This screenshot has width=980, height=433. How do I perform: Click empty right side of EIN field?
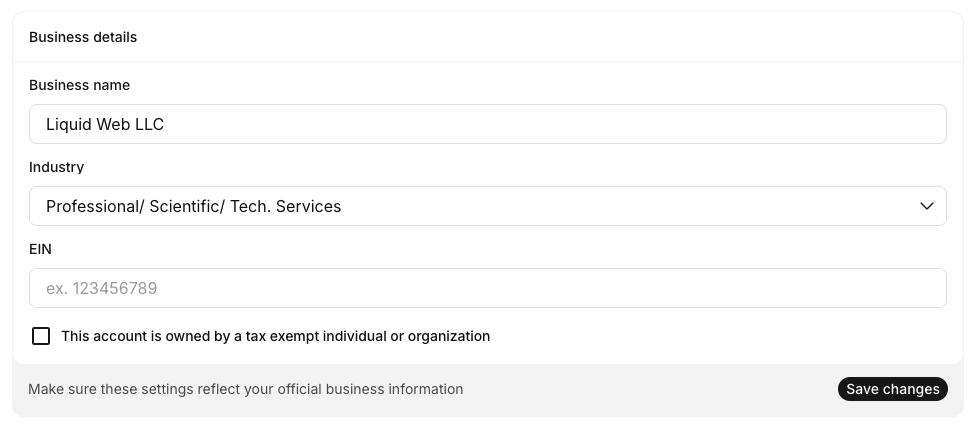click(800, 288)
